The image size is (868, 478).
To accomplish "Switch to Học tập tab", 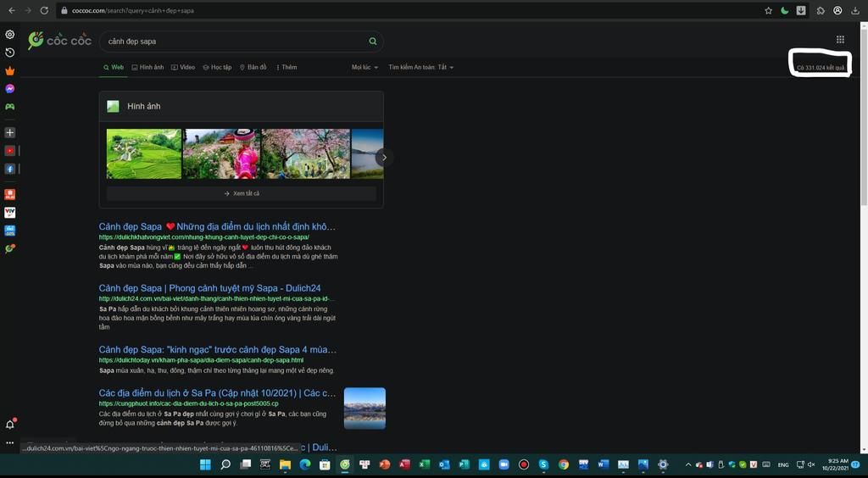I will (x=217, y=67).
